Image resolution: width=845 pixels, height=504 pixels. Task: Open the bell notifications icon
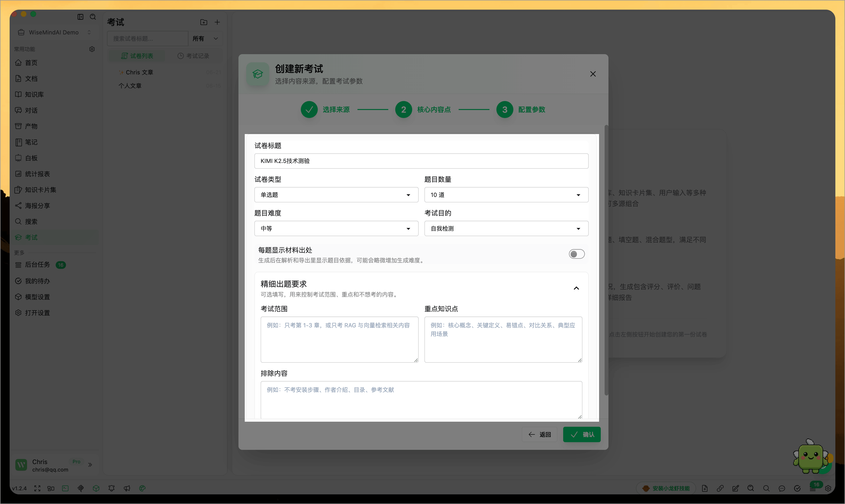tap(112, 488)
